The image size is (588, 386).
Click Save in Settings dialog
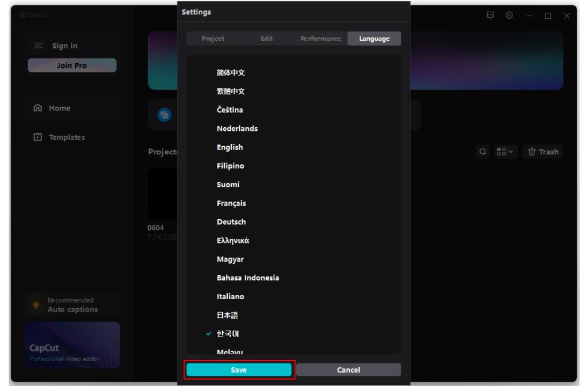point(239,370)
